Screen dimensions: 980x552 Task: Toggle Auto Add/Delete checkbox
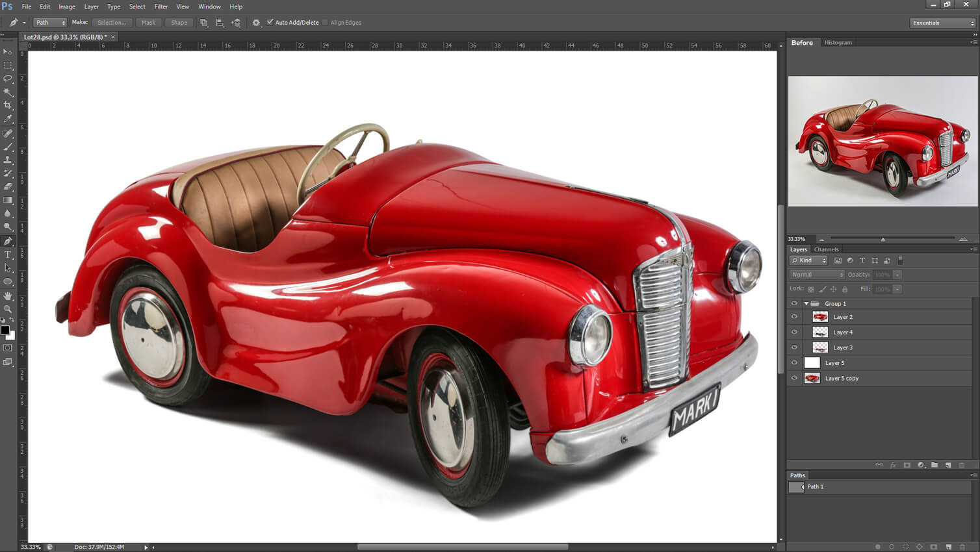[x=270, y=22]
